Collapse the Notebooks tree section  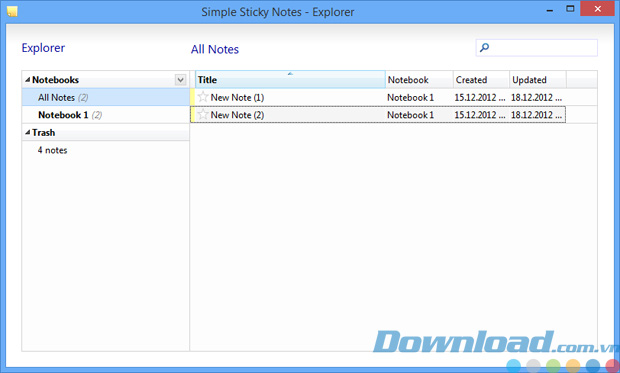coord(27,80)
